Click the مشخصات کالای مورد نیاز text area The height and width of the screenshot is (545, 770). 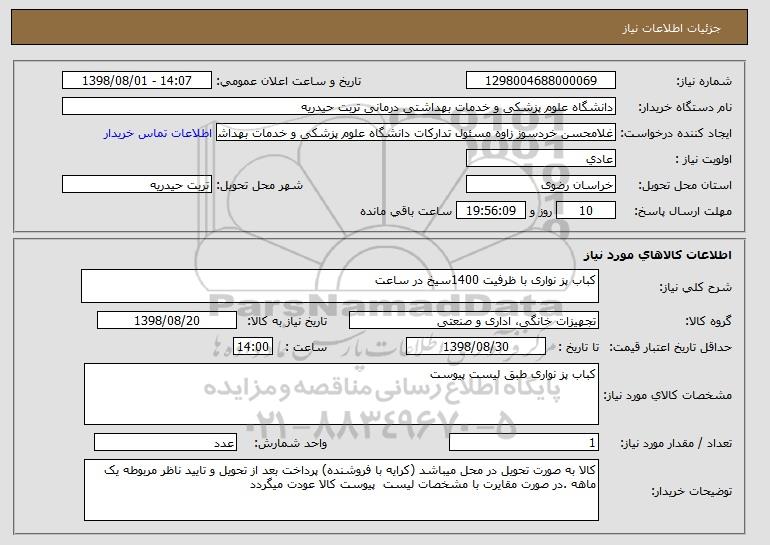tap(341, 394)
